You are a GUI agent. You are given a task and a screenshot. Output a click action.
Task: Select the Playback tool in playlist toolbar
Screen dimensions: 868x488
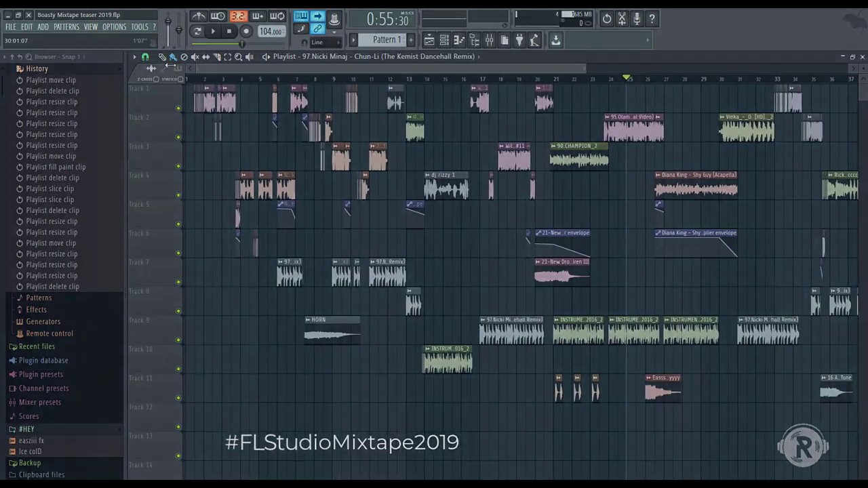click(x=249, y=57)
